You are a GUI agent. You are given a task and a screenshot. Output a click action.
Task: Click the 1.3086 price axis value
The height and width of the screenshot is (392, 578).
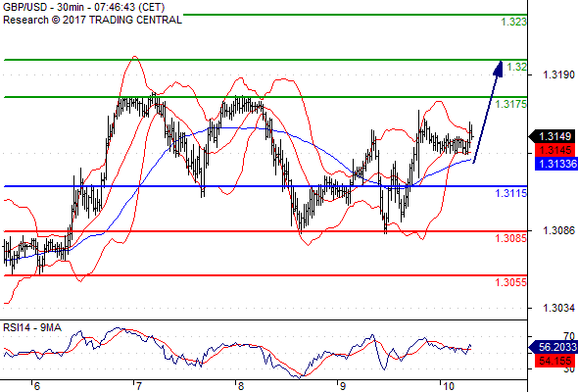558,231
